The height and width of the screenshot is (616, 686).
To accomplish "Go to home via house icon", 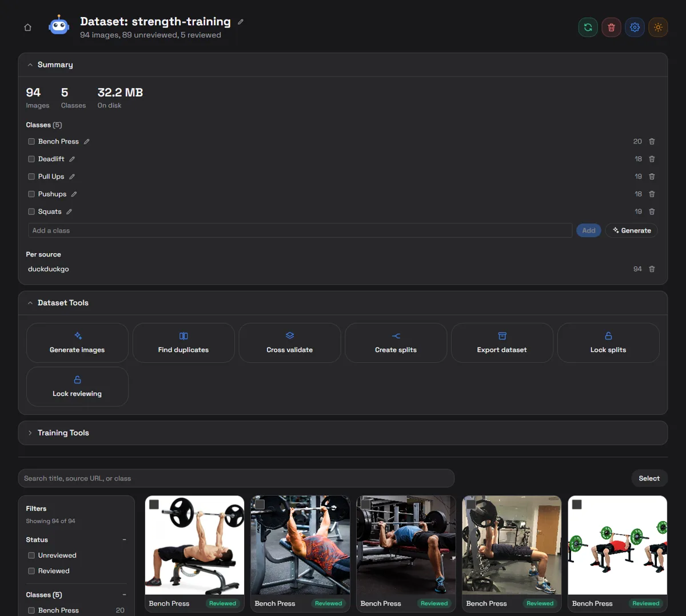I will pyautogui.click(x=27, y=27).
